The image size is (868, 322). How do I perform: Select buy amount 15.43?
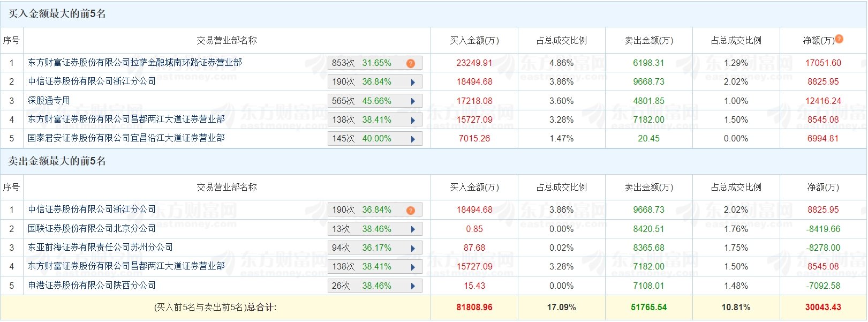tap(474, 286)
